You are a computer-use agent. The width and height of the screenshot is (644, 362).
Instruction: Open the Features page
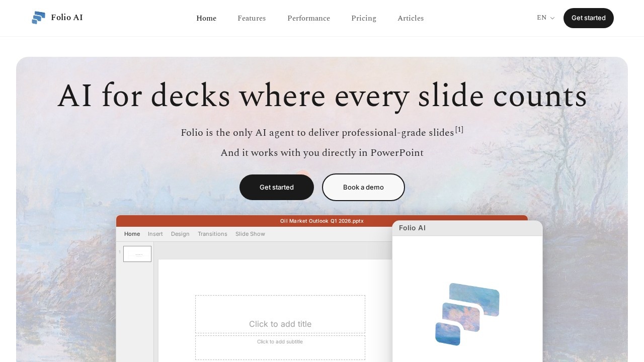point(252,18)
